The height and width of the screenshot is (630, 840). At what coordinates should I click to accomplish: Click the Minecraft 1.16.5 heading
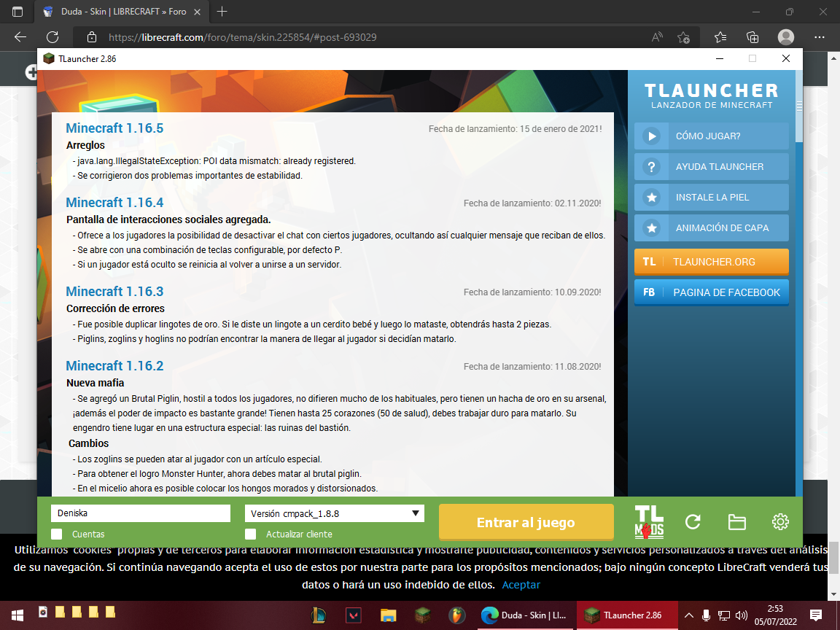tap(114, 128)
